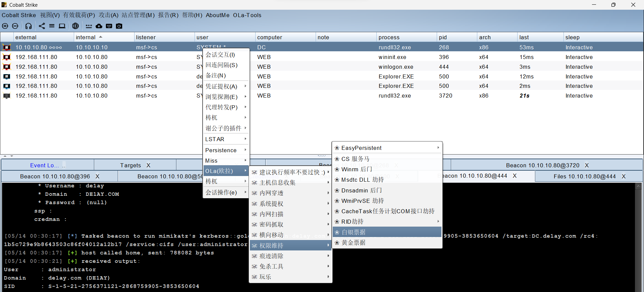Close the Targets tab
This screenshot has height=292, width=644.
[x=148, y=165]
